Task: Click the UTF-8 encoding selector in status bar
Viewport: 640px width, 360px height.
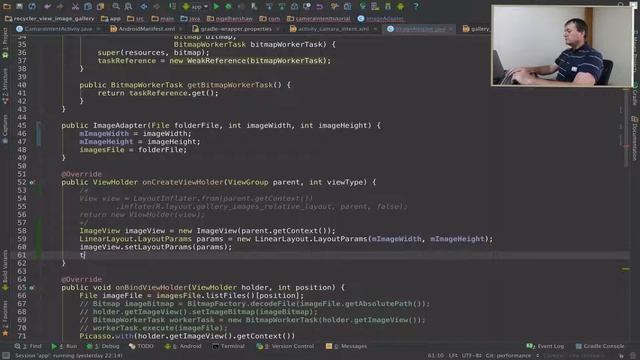Action: pyautogui.click(x=472, y=356)
